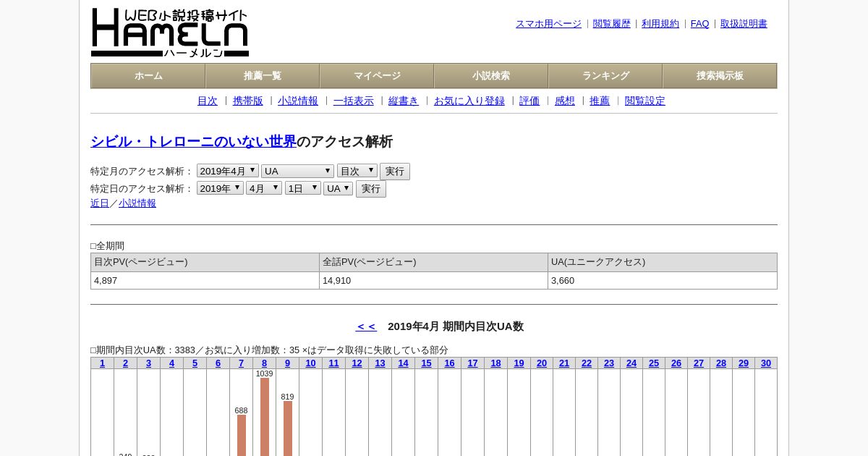Click the 3,660 UA value
The width and height of the screenshot is (868, 456).
pyautogui.click(x=563, y=281)
